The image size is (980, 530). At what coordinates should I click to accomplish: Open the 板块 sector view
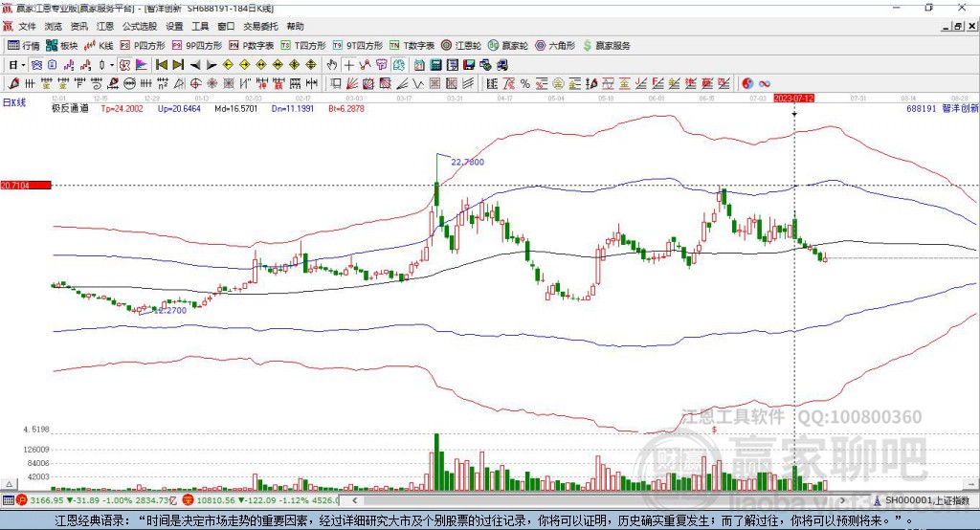(x=62, y=45)
